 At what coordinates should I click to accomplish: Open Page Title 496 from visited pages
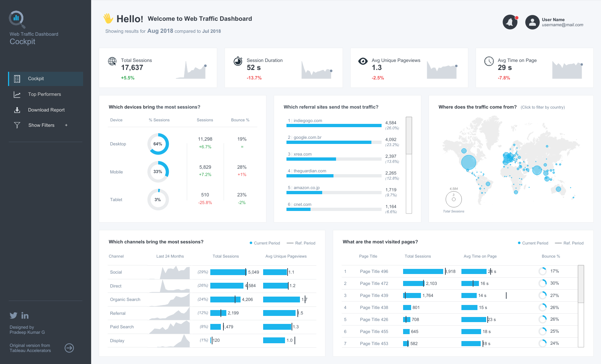point(374,271)
